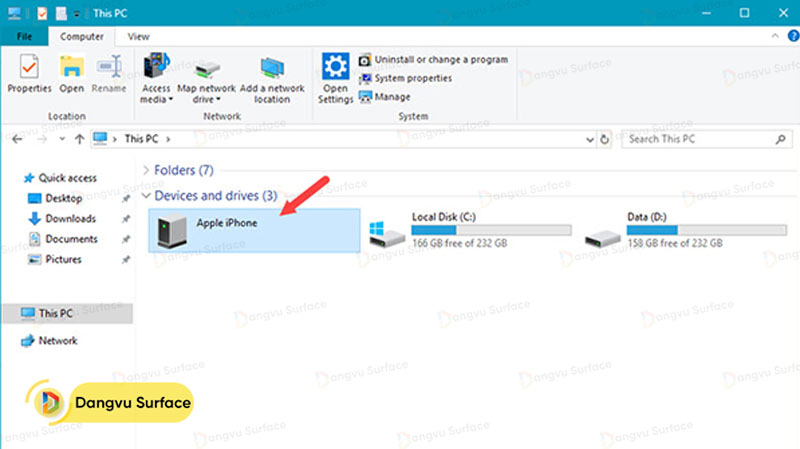
Task: Click "158 GB free of 232 GB" text
Action: click(675, 243)
